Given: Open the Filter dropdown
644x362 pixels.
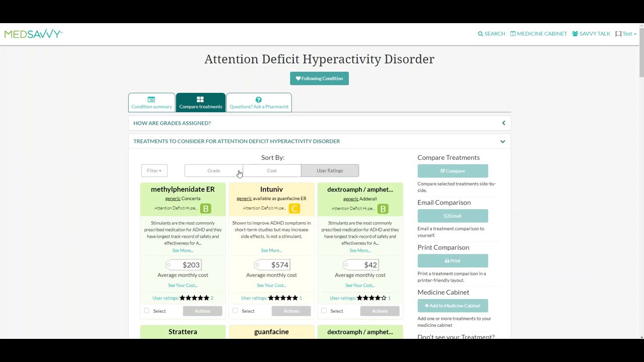Looking at the screenshot, I should pyautogui.click(x=154, y=170).
